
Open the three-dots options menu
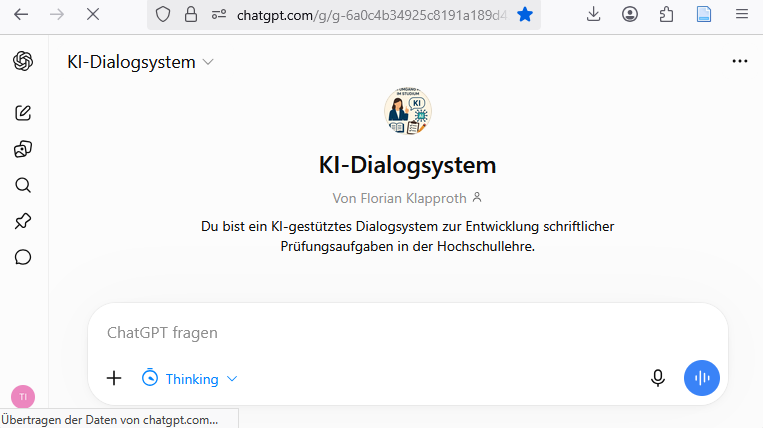pyautogui.click(x=740, y=61)
